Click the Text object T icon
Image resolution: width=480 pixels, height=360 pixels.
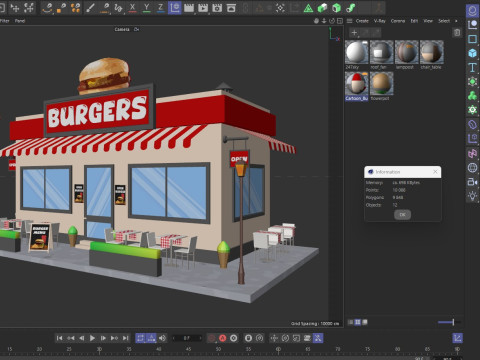472,67
